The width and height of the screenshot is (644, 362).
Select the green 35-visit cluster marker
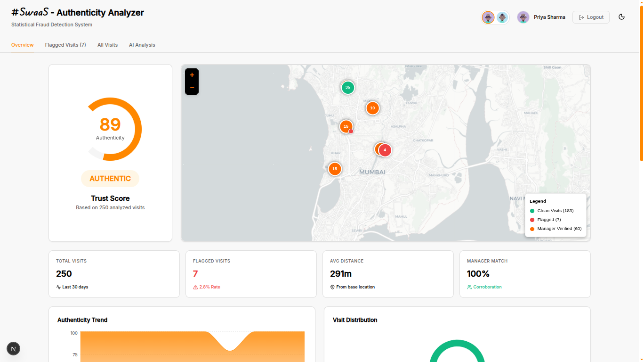coord(348,87)
